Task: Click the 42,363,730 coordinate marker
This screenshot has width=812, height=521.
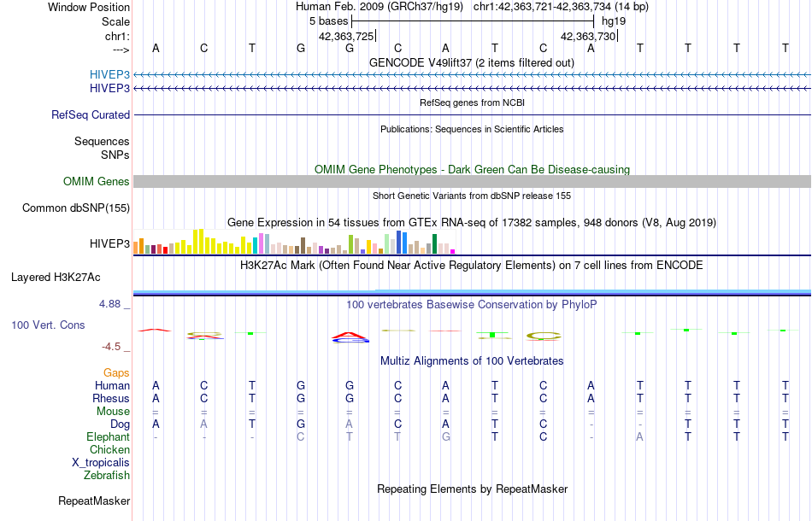Action: pos(588,36)
